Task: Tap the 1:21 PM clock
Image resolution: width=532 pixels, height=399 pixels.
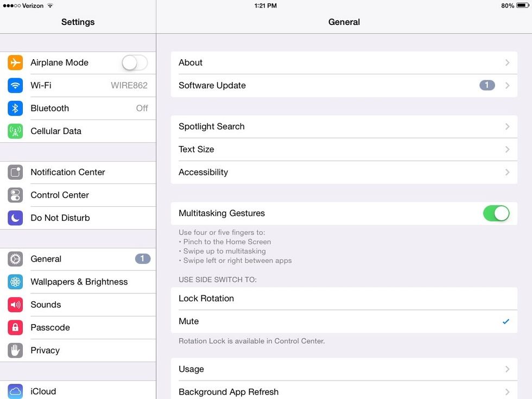Action: [x=265, y=6]
